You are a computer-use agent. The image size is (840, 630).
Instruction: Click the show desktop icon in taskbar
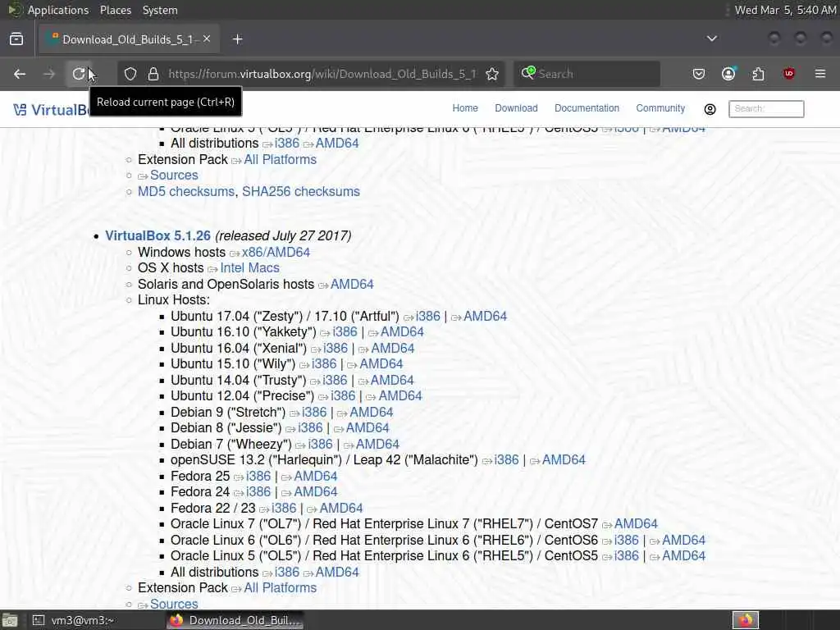coord(10,620)
